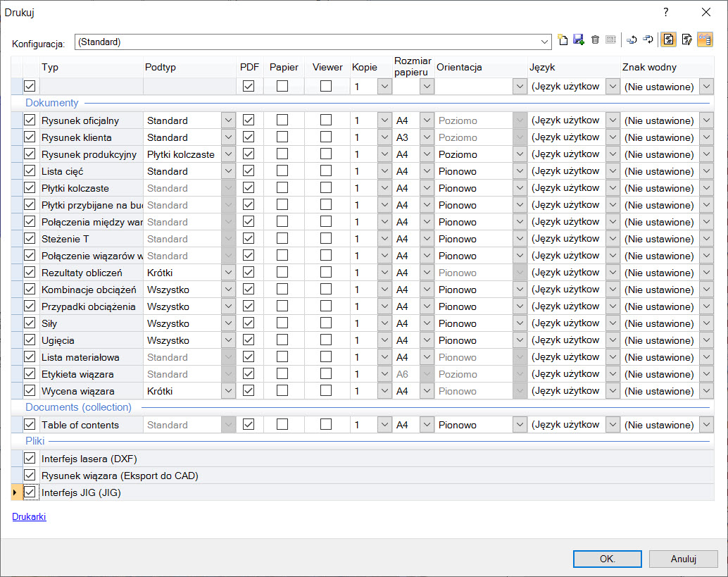This screenshot has width=728, height=577.
Task: Click the header row Kopie value field
Action: pyautogui.click(x=365, y=87)
